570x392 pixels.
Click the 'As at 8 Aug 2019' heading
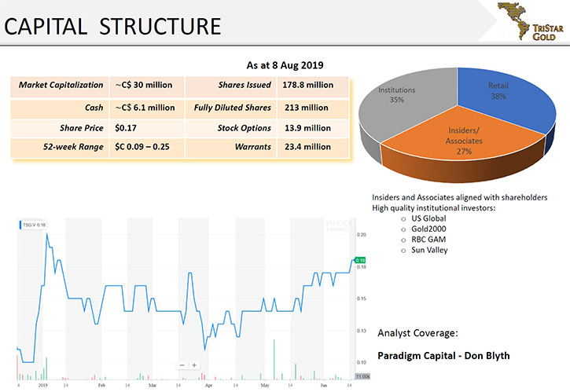[285, 65]
